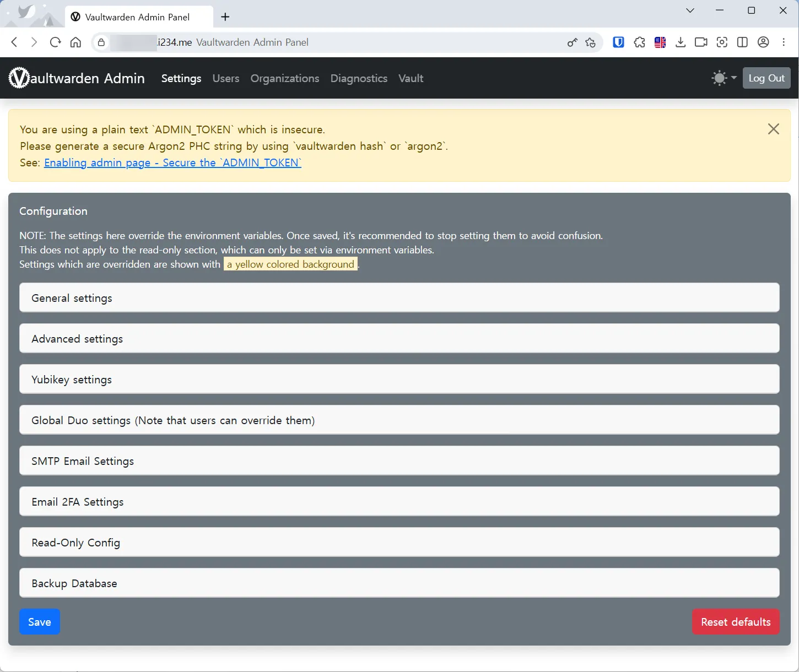
Task: Open the Extensions puzzle icon
Action: tap(639, 42)
